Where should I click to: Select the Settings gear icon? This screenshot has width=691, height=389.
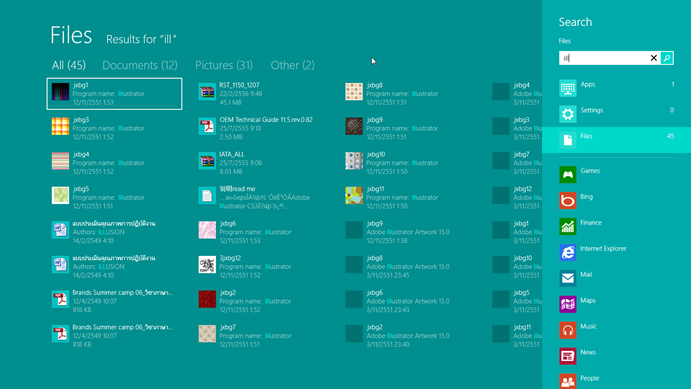568,114
